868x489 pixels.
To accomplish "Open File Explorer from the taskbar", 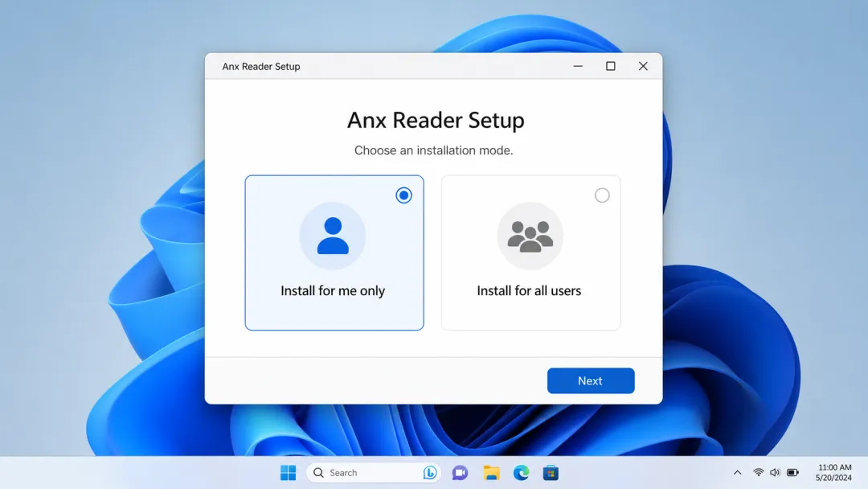I will 491,472.
